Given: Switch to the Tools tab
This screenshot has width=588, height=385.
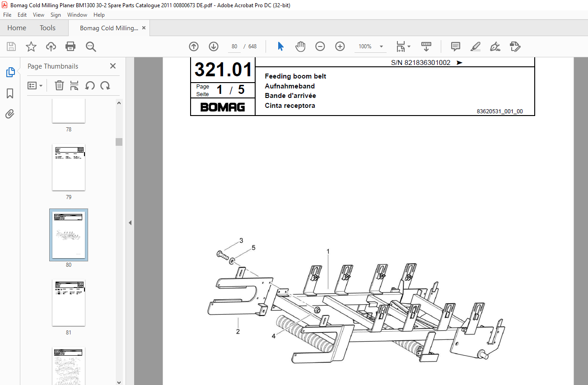Looking at the screenshot, I should click(47, 28).
